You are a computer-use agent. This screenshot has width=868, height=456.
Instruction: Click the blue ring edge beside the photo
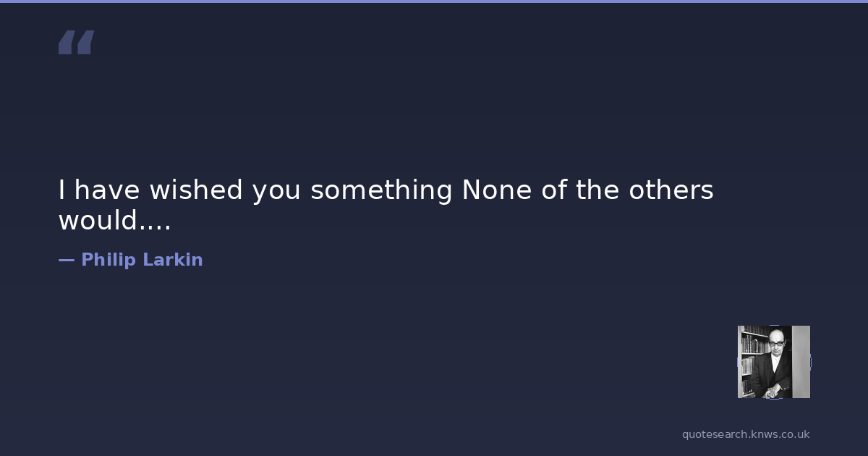click(x=811, y=362)
